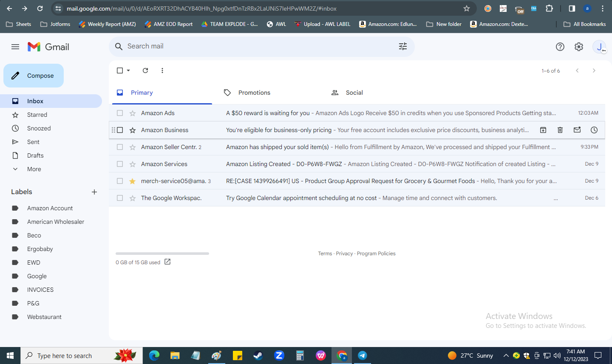The width and height of the screenshot is (612, 364).
Task: Archive the Amazon Business email
Action: pyautogui.click(x=543, y=130)
